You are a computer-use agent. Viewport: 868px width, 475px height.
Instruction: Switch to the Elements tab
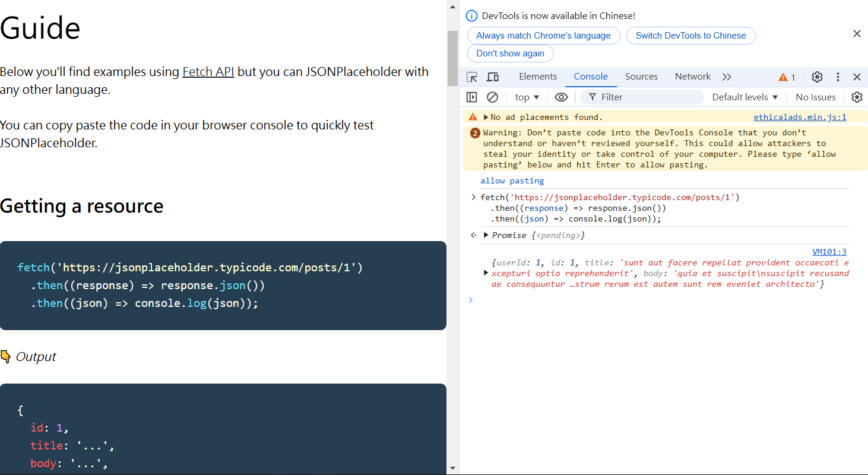[x=538, y=77]
